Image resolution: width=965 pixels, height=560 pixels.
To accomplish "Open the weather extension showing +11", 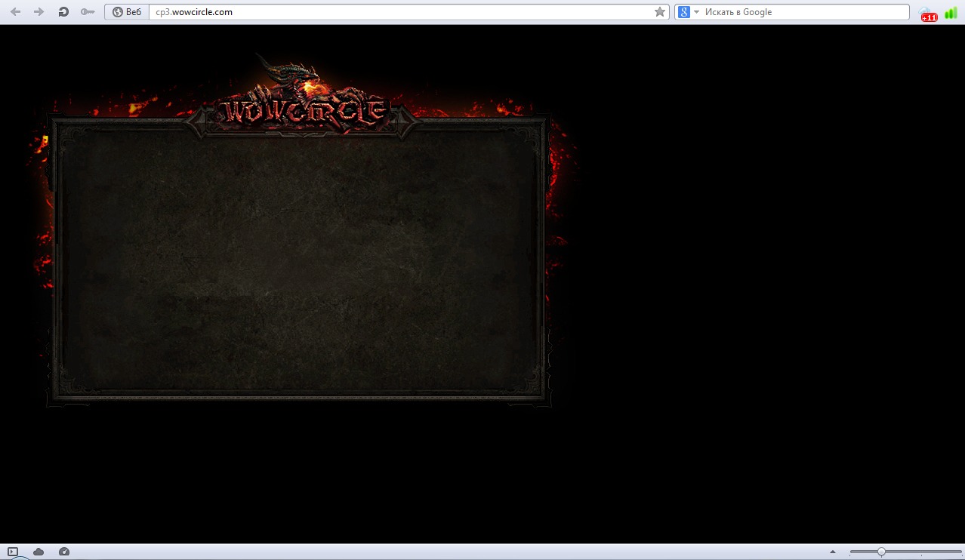I will (927, 14).
